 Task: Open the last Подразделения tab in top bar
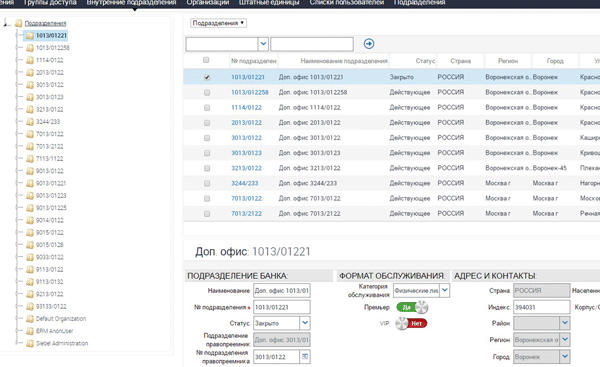click(x=419, y=3)
